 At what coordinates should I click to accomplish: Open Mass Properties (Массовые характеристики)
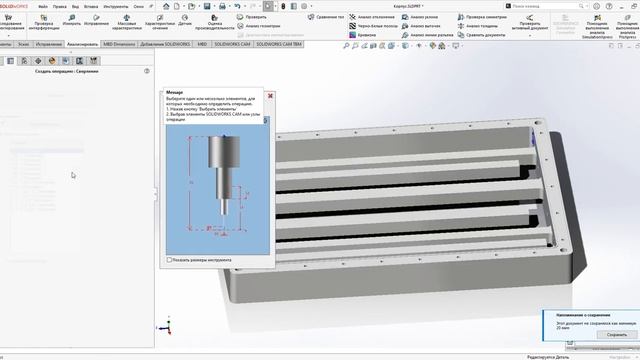point(127,22)
